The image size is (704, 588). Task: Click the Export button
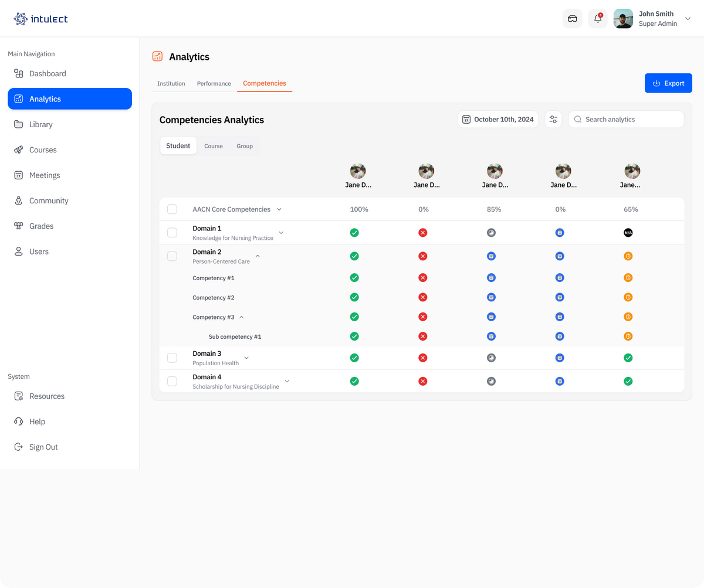[668, 83]
